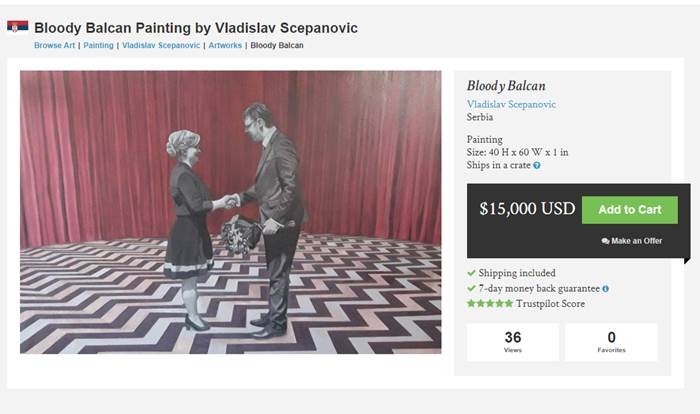700x414 pixels.
Task: Click the $15,000 USD price
Action: point(527,209)
